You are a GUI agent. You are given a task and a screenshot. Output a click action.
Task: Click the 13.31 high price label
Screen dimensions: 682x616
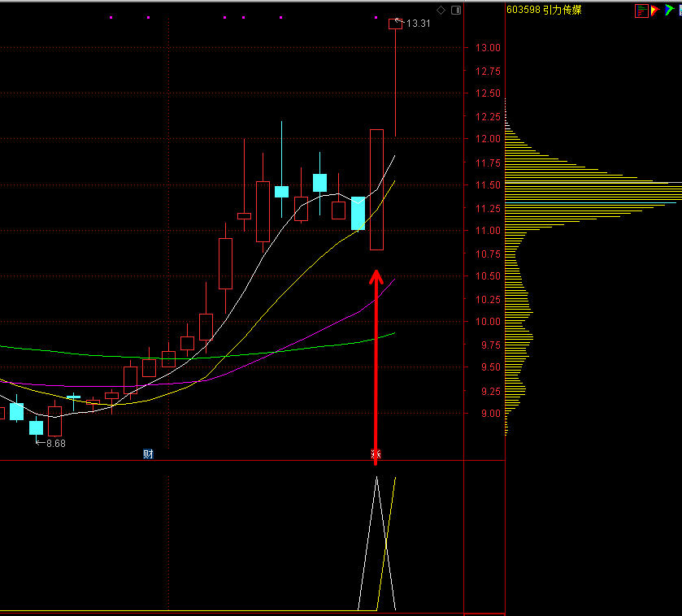pyautogui.click(x=418, y=24)
